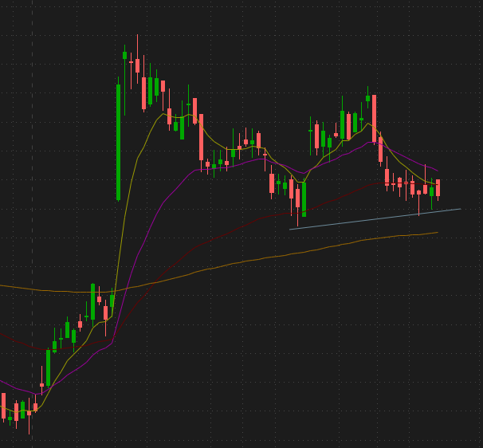Screen dimensions: 483x448
Task: Click the tall red candle after the second peak
Action: coord(375,118)
